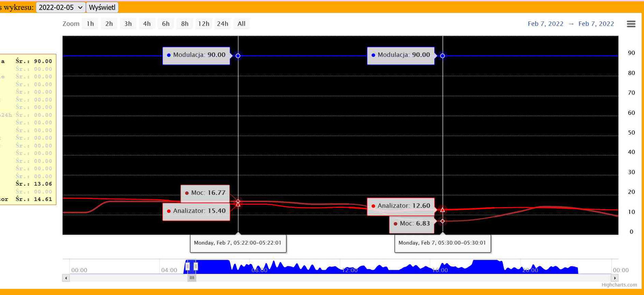Show All data in the zoom selector

(x=241, y=24)
